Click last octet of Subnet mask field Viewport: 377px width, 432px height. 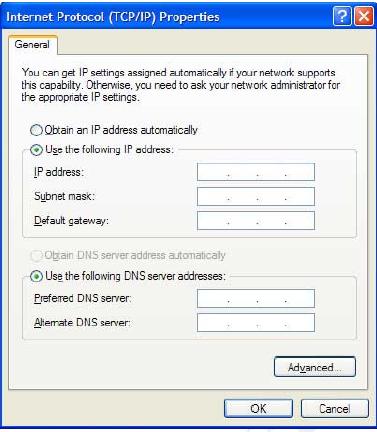300,196
